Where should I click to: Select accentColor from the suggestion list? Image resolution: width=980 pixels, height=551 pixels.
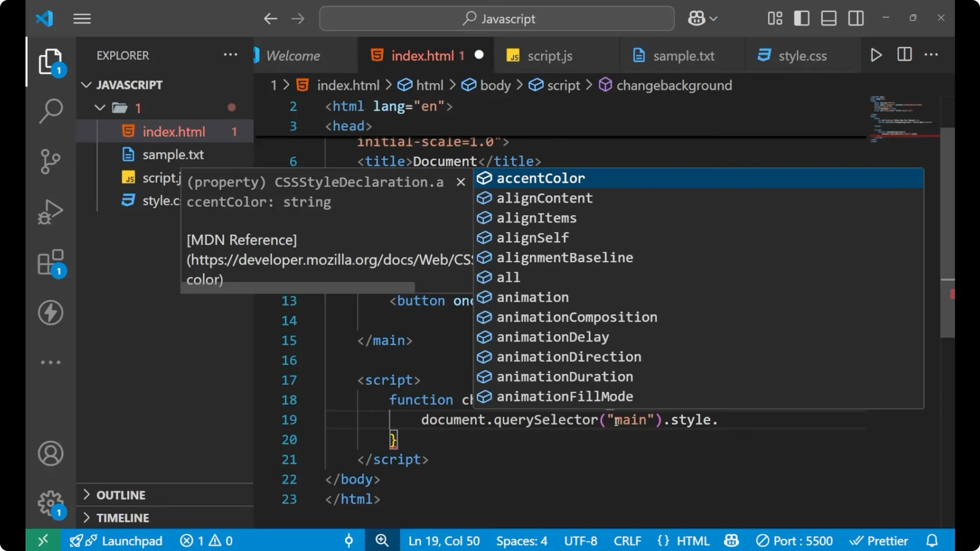click(541, 178)
